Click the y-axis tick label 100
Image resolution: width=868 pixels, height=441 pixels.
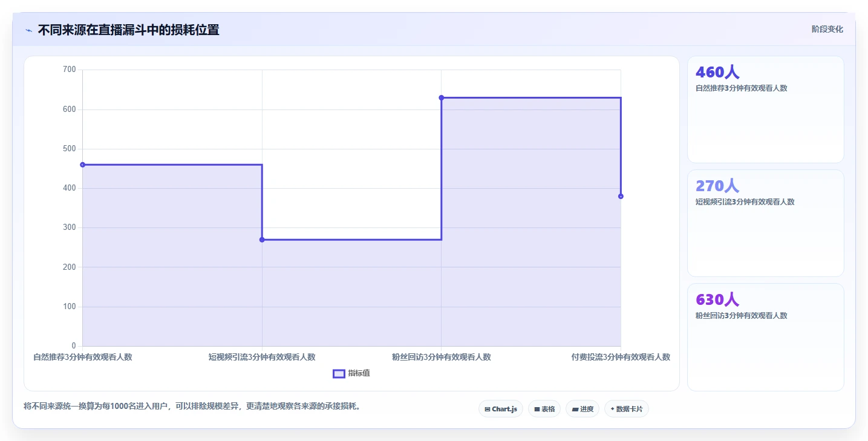(70, 307)
